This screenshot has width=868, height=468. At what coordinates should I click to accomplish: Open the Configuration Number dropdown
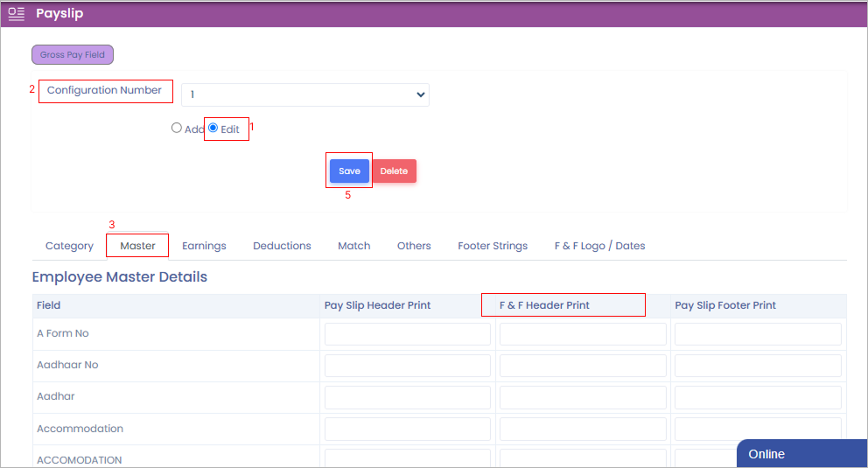pos(304,94)
